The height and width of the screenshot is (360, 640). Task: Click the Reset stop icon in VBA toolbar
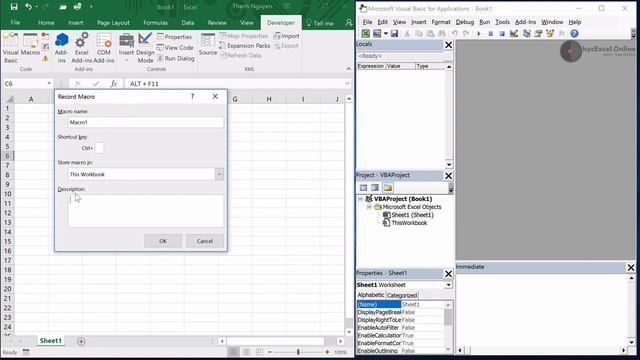click(502, 33)
